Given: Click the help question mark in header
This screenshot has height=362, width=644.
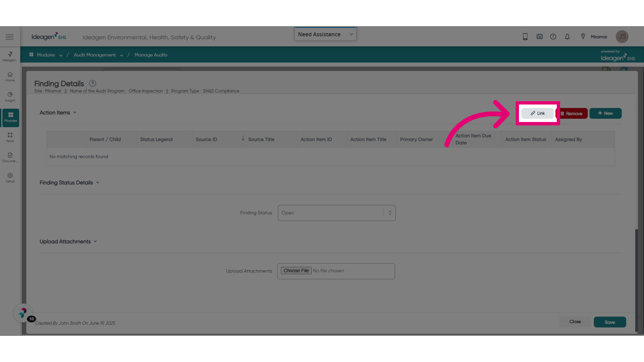Looking at the screenshot, I should tap(553, 37).
